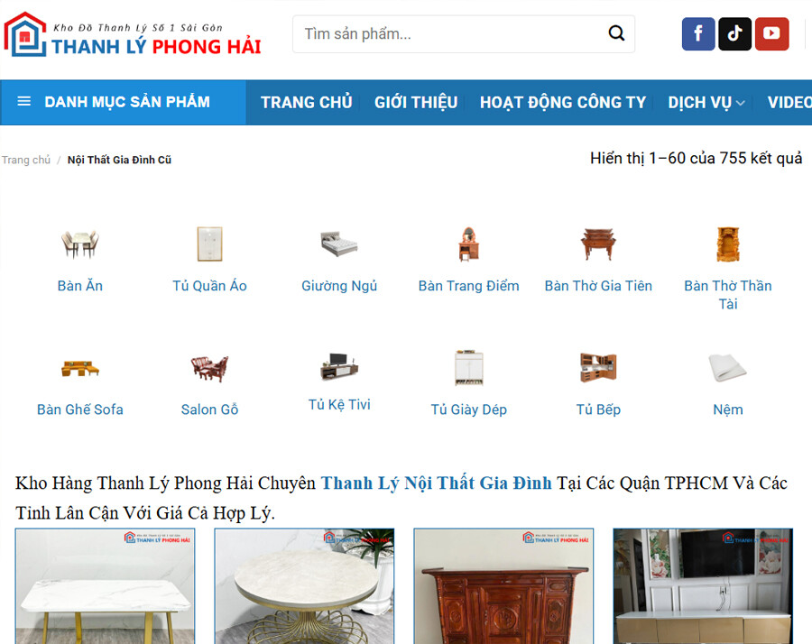Screen dimensions: 812x644
Task: Open the TikTok social icon
Action: coord(734,33)
